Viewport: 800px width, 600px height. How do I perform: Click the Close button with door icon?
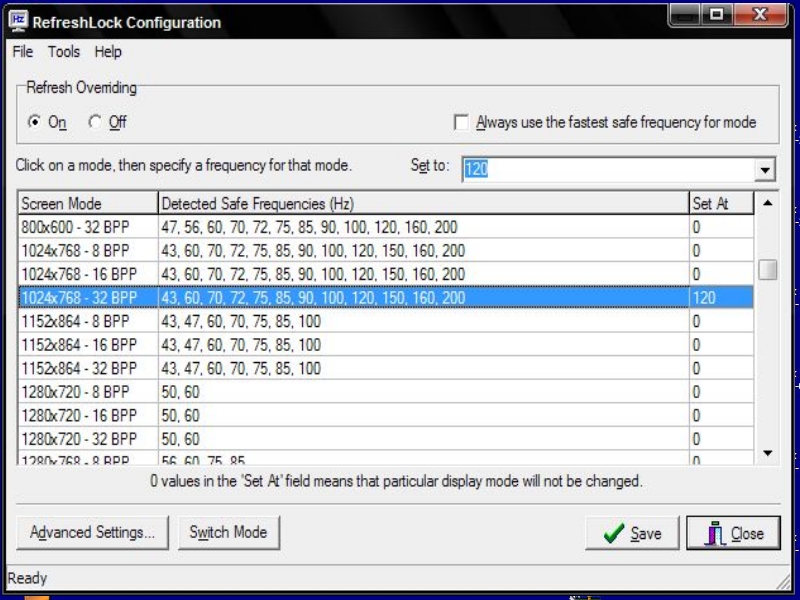click(733, 533)
